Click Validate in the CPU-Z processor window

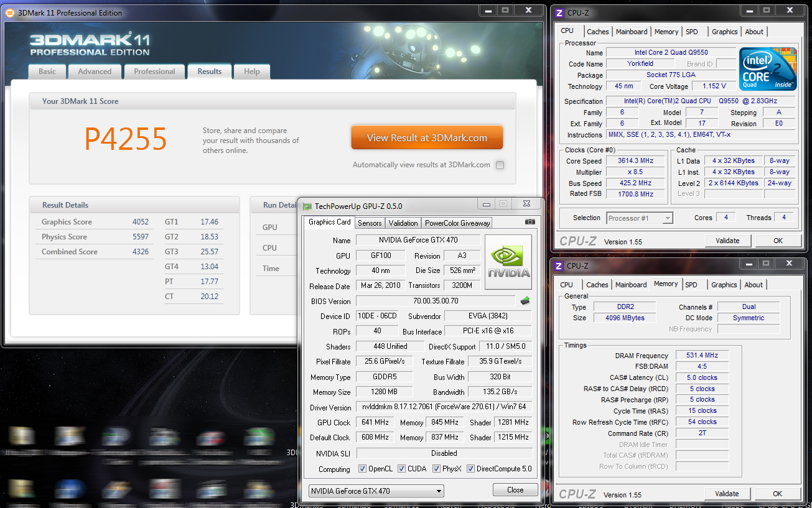coord(727,241)
